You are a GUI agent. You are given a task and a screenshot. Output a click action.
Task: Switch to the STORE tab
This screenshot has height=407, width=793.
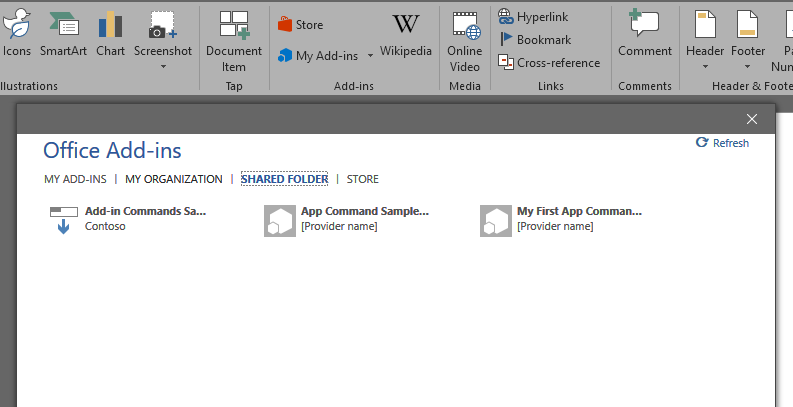[x=363, y=179]
